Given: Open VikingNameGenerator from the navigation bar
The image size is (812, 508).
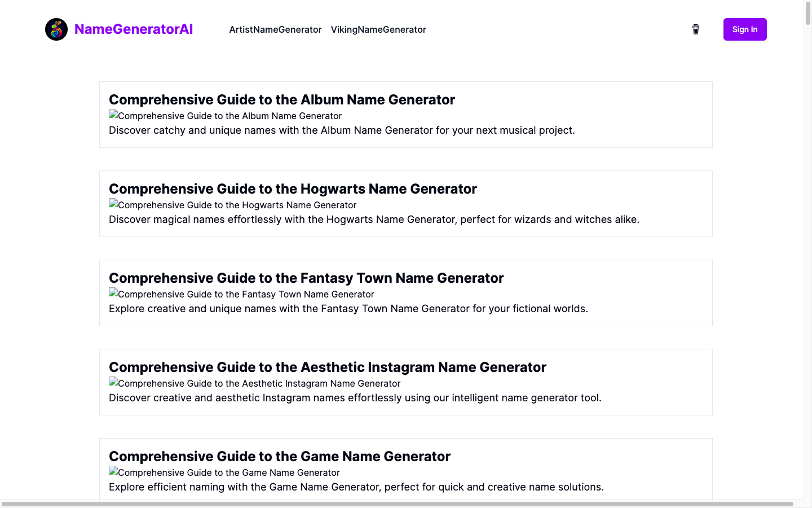Looking at the screenshot, I should coord(378,29).
